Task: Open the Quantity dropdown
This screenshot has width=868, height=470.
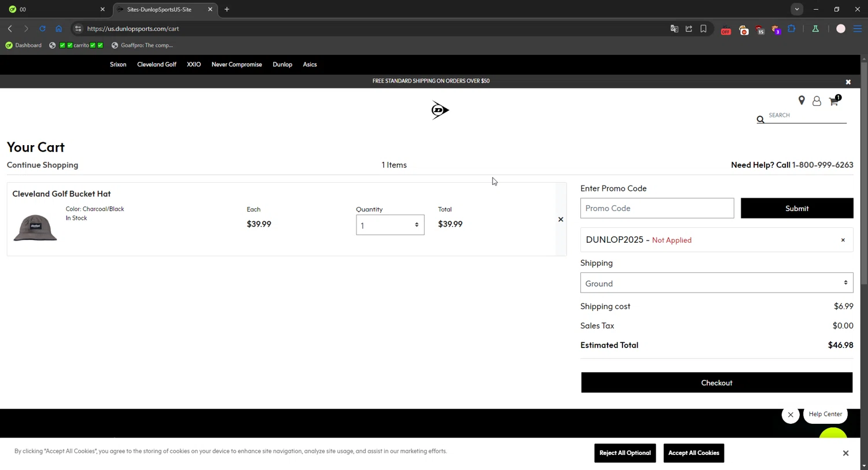Action: click(x=390, y=225)
